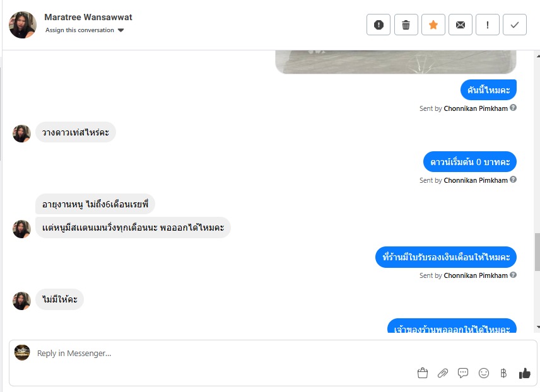540x392 pixels.
Task: Toggle the orange star follow-up icon
Action: pyautogui.click(x=433, y=25)
